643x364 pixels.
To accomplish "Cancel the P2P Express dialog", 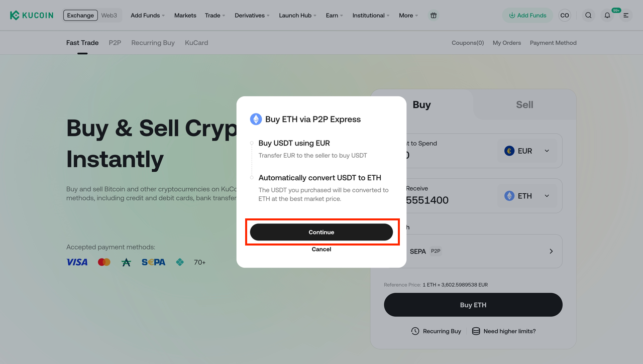I will point(321,249).
